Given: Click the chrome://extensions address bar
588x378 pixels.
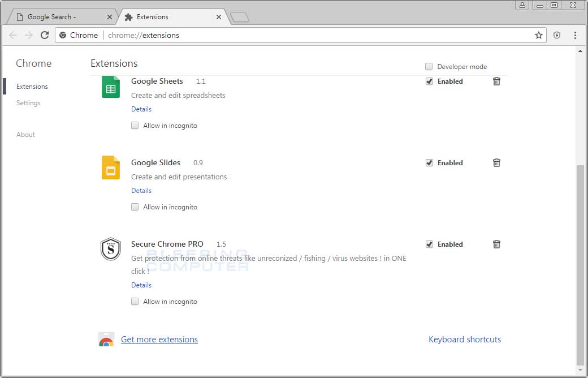Looking at the screenshot, I should (300, 35).
